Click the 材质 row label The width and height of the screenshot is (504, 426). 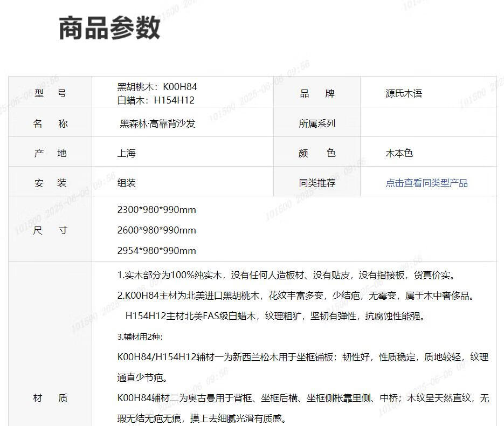[50, 398]
